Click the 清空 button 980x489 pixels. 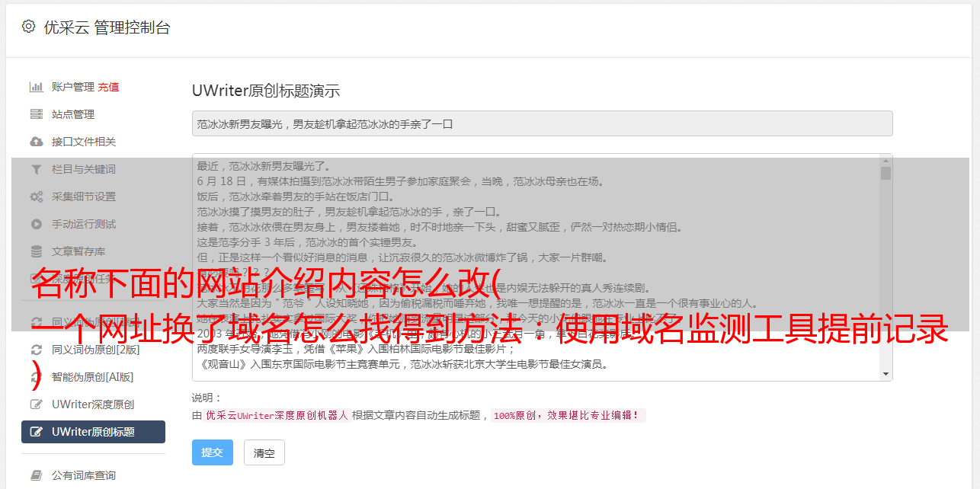pyautogui.click(x=264, y=452)
